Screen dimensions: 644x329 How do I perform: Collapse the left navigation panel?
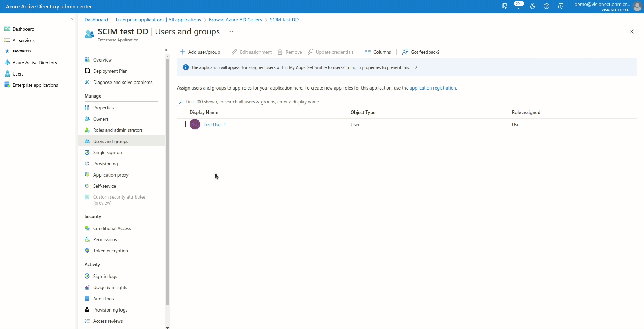[x=73, y=18]
